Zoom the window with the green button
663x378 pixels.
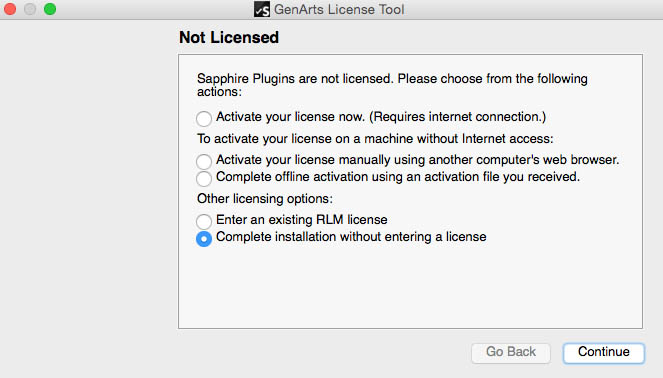tap(50, 9)
